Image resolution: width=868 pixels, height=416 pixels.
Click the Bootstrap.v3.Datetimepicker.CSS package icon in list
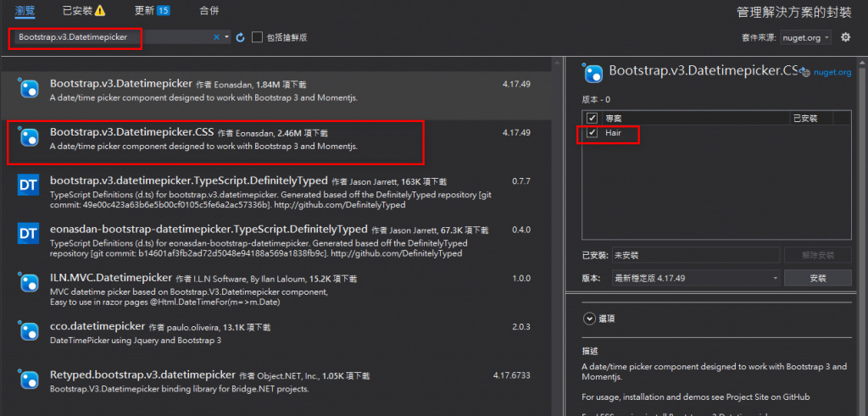tap(28, 136)
